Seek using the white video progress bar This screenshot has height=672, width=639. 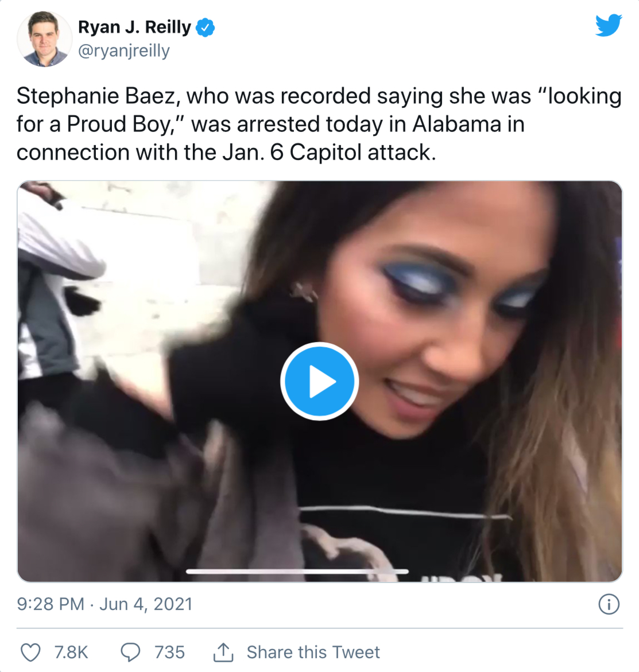coord(297,571)
